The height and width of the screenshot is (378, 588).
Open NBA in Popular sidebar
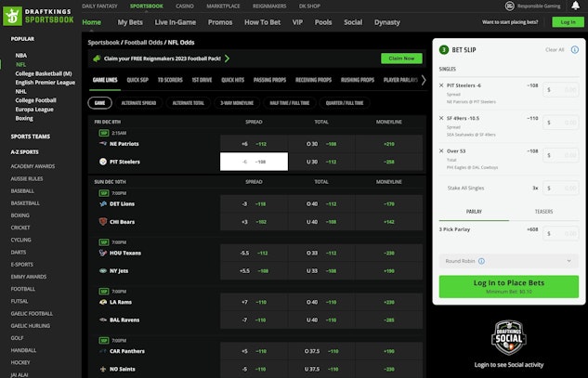(x=21, y=55)
